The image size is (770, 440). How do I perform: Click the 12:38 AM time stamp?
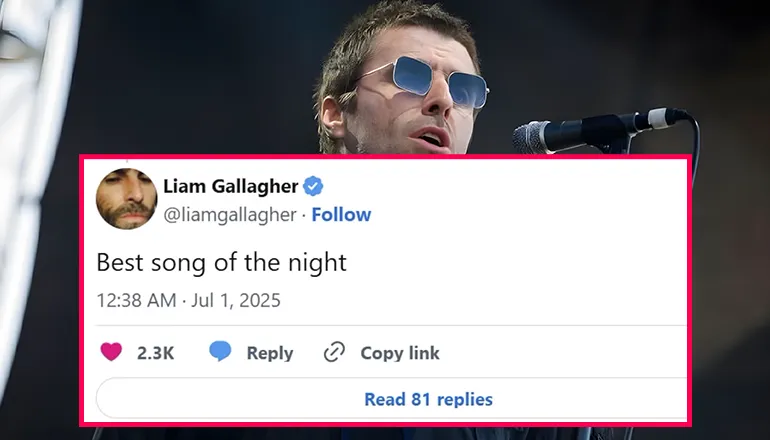pos(136,299)
